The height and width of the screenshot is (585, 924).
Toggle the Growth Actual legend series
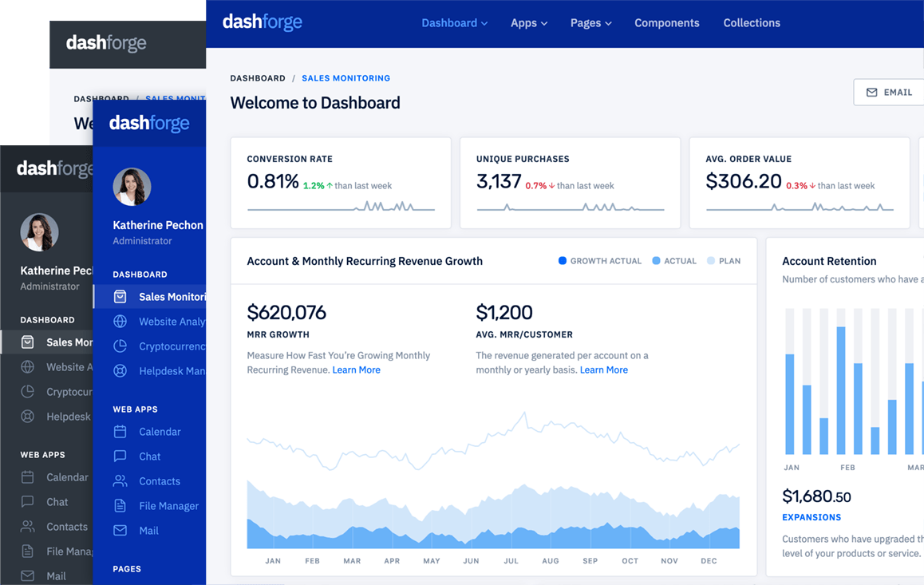coord(599,261)
